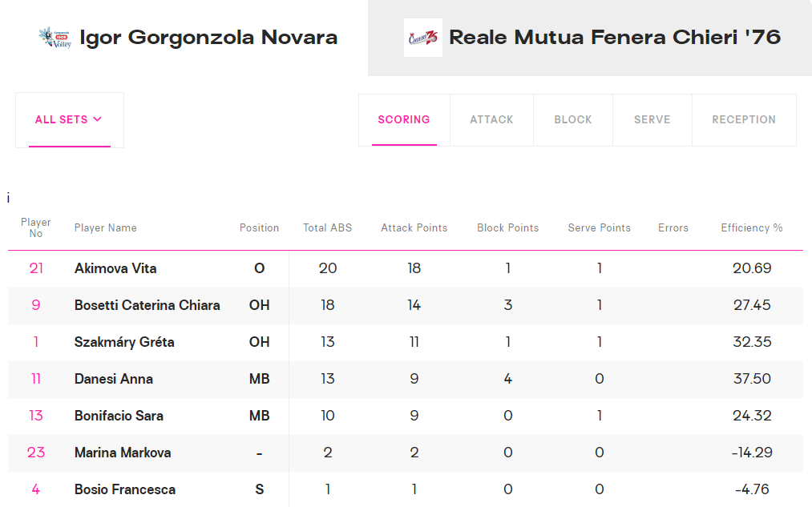Switch to the ATTACK tab
The height and width of the screenshot is (507, 812).
491,120
